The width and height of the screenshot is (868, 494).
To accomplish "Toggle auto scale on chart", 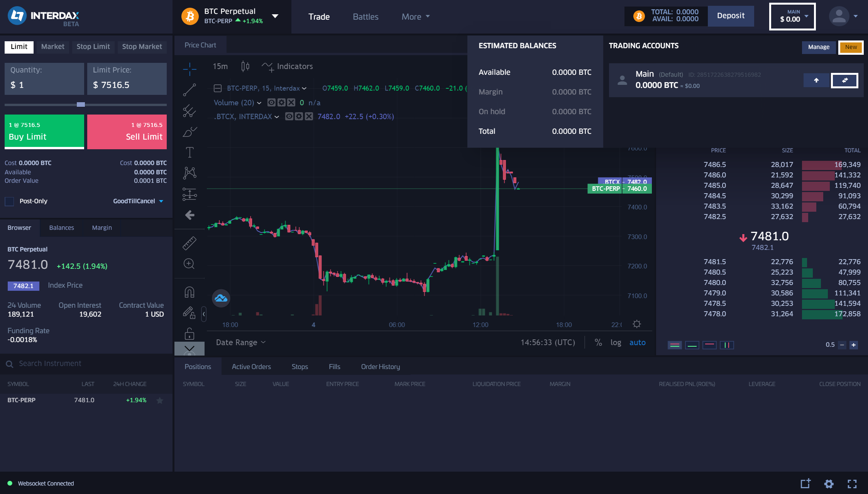I will (638, 342).
